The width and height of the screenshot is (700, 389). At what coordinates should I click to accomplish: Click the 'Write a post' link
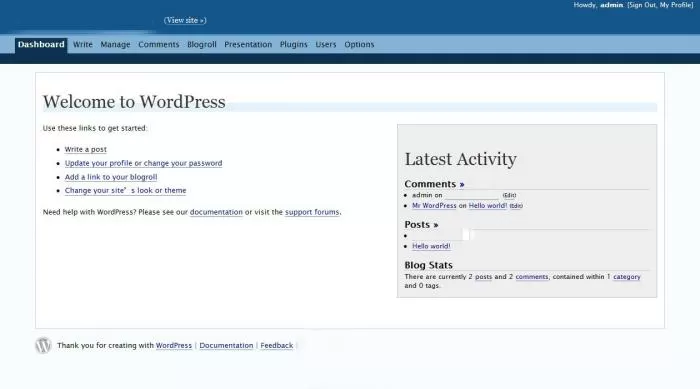[x=86, y=149]
